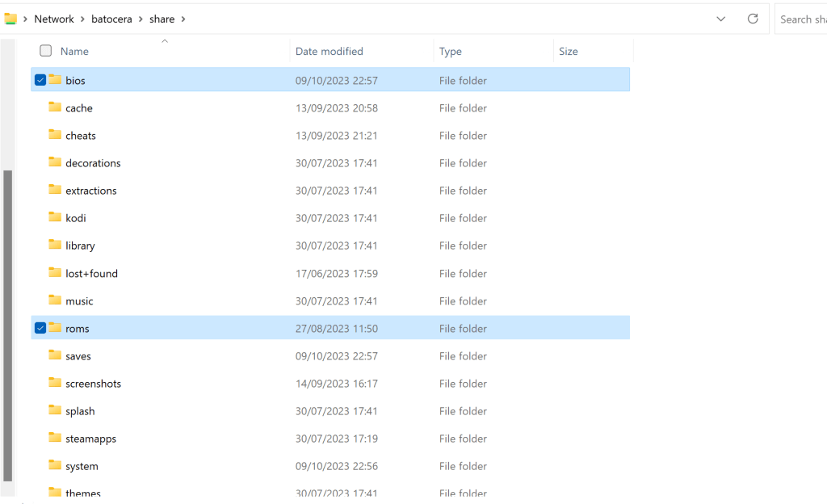Open the address bar history dropdown

pyautogui.click(x=720, y=19)
